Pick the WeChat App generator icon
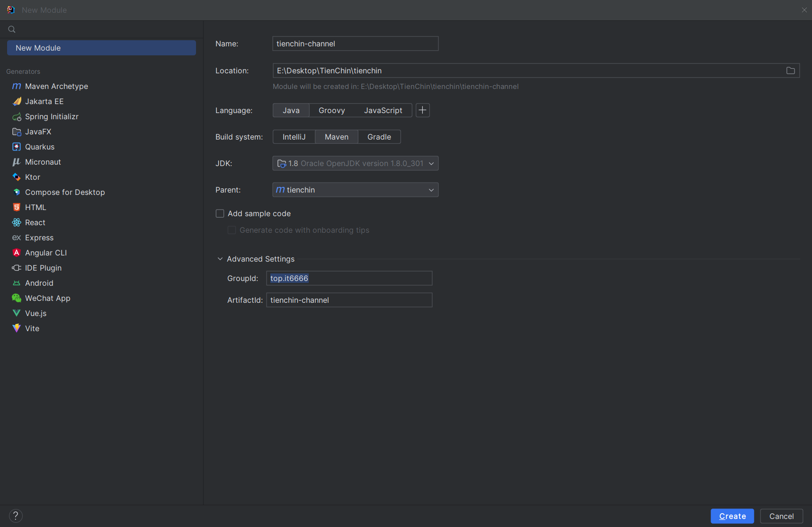 (17, 298)
